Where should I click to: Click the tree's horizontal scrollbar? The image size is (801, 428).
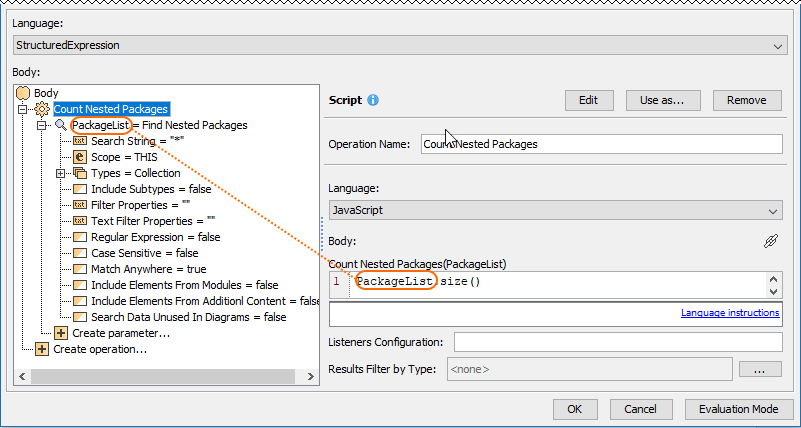(x=160, y=375)
